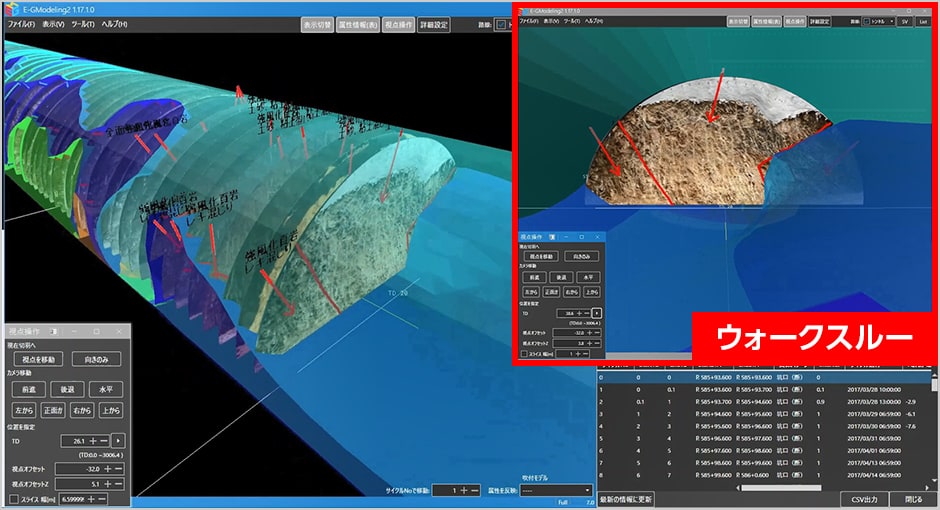Click the TD play arrow button
The width and height of the screenshot is (940, 510).
[x=119, y=440]
